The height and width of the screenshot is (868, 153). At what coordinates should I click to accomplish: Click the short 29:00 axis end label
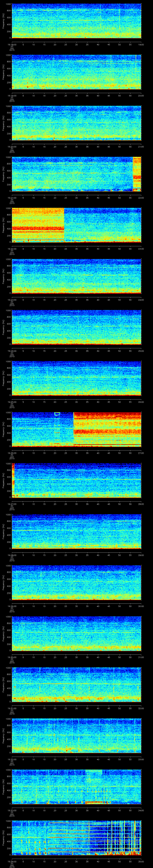pos(141,555)
